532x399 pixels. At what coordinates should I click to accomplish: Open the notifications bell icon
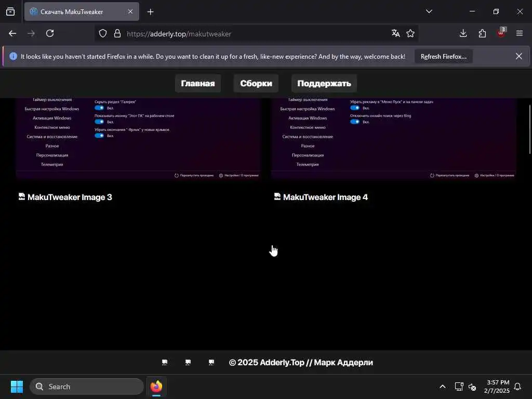pos(518,387)
